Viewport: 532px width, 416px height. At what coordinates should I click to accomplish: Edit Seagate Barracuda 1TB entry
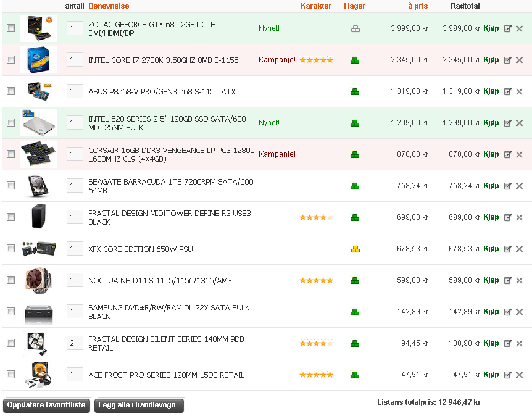click(507, 186)
